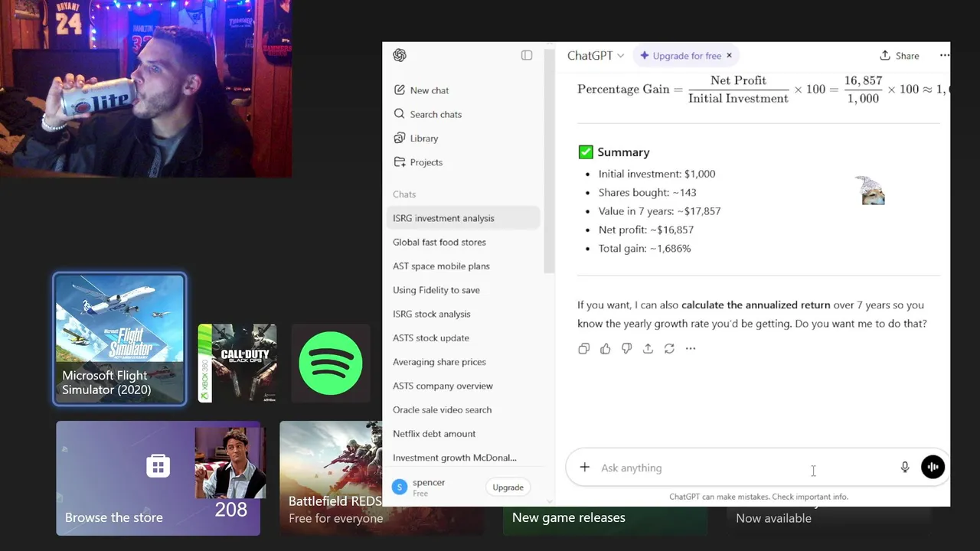Image resolution: width=980 pixels, height=551 pixels.
Task: Open the ChatGPT model dropdown
Action: 596,56
